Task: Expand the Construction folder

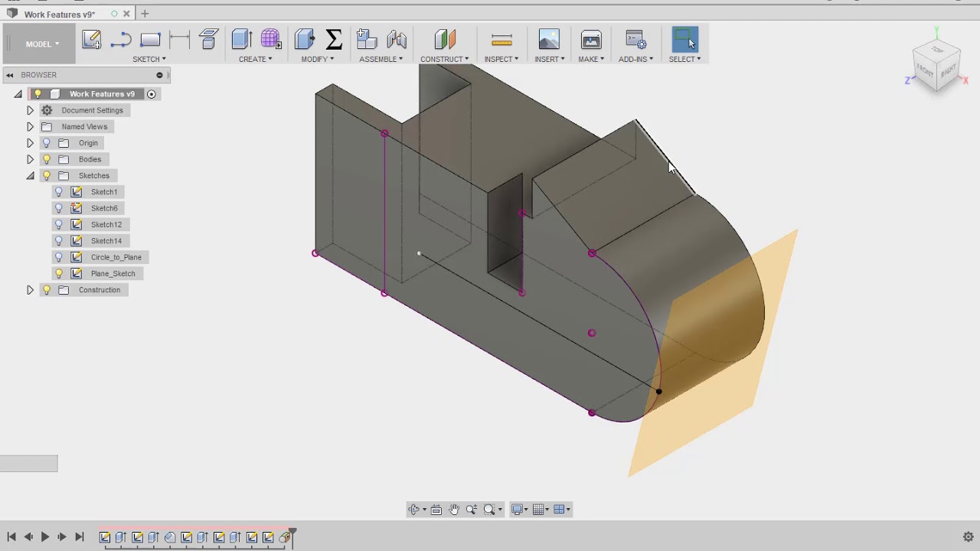Action: click(x=30, y=290)
